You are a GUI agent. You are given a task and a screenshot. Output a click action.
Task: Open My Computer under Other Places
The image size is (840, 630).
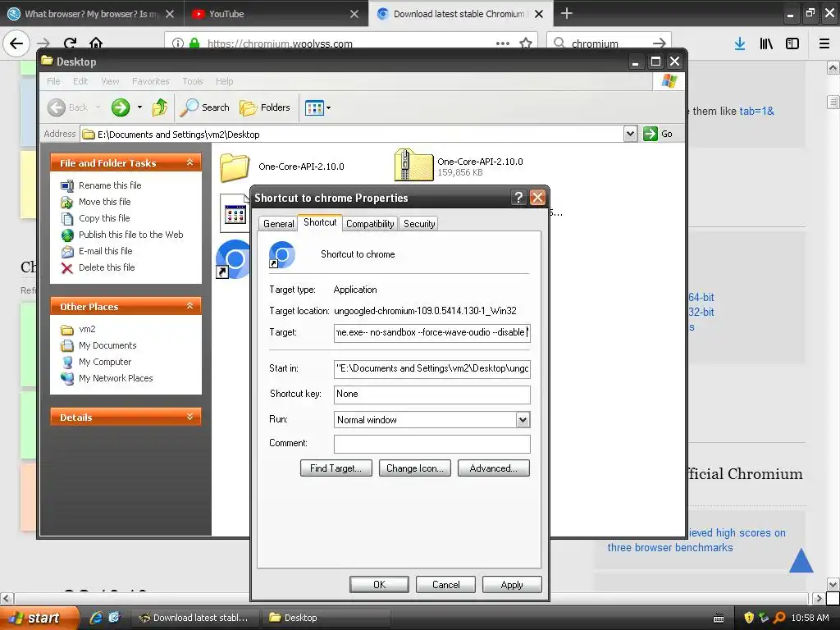coord(104,362)
